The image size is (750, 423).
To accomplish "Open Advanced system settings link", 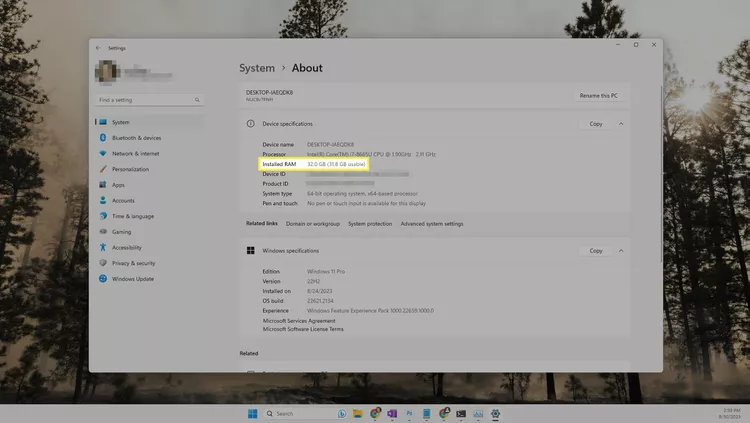I will 432,224.
